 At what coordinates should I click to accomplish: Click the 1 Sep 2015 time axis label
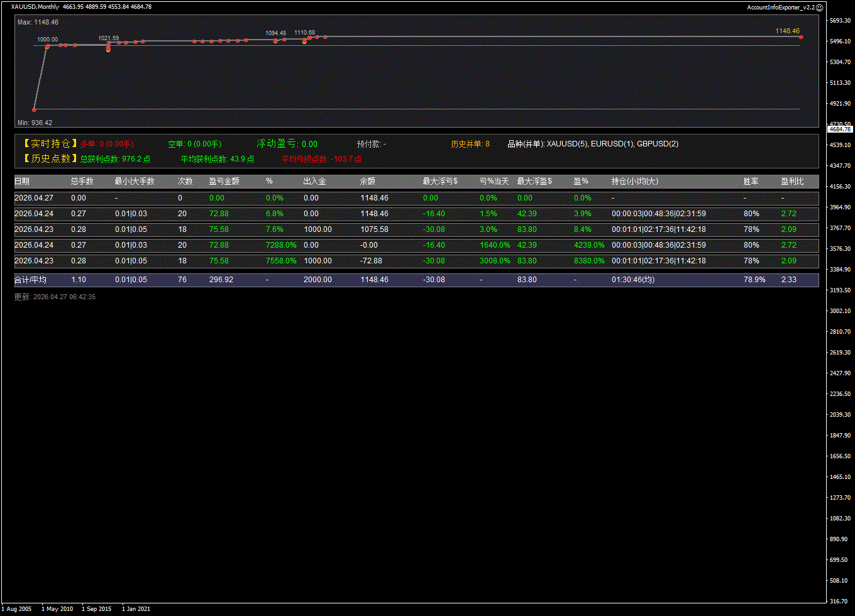click(x=96, y=608)
